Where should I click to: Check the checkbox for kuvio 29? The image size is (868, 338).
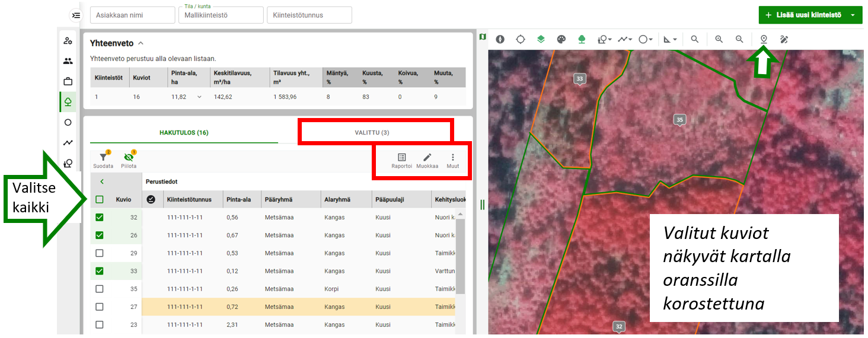100,253
